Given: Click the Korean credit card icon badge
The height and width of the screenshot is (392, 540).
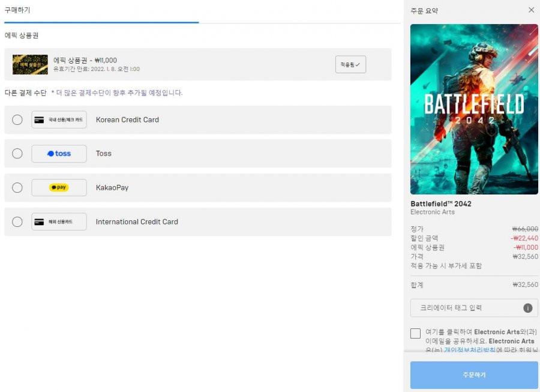Looking at the screenshot, I should point(59,119).
